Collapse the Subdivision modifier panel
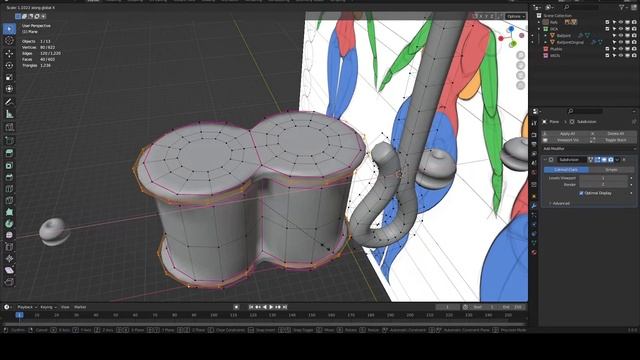The height and width of the screenshot is (360, 640). tap(545, 160)
